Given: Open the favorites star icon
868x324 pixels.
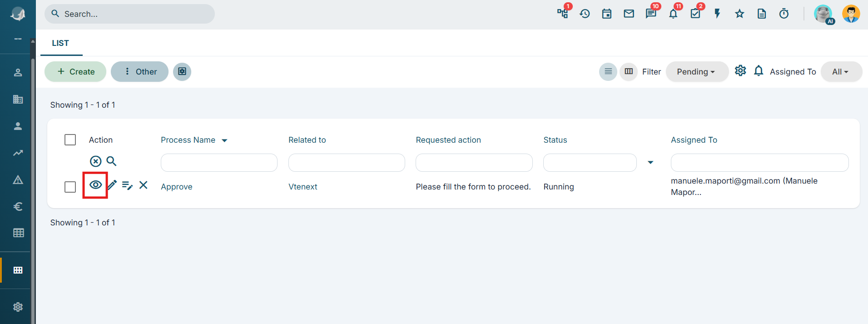Looking at the screenshot, I should point(739,14).
